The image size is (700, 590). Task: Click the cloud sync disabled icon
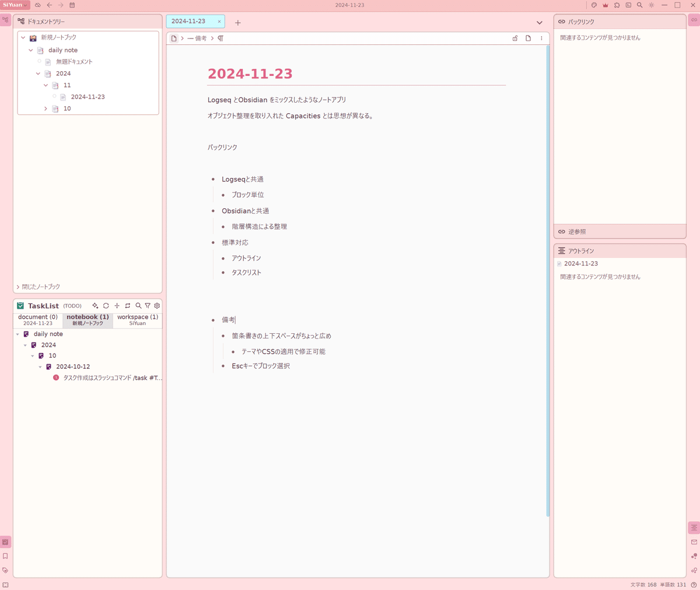click(38, 5)
